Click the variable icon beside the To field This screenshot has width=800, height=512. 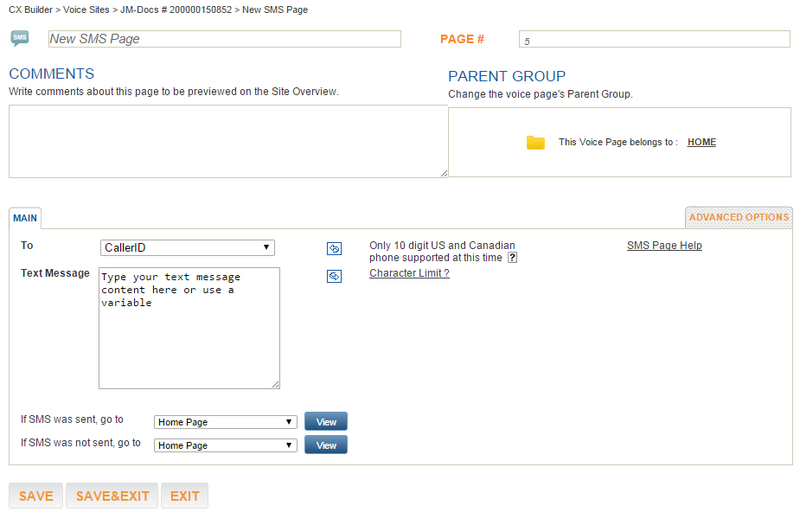334,248
